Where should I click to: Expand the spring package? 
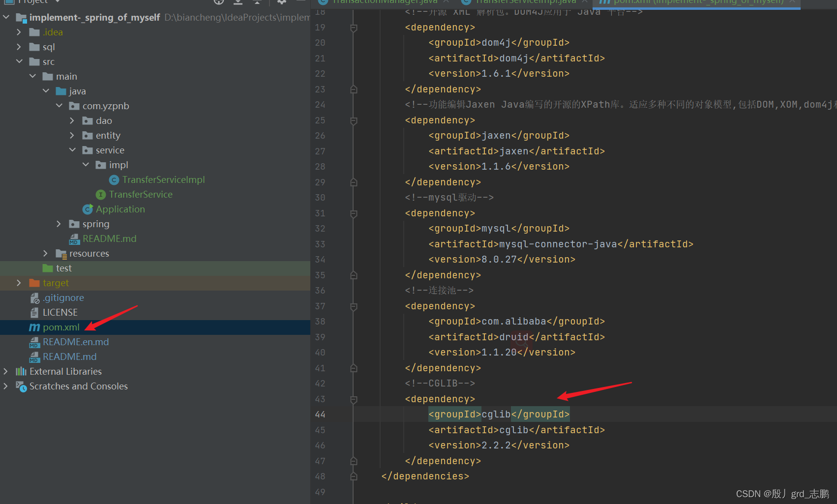pos(59,224)
